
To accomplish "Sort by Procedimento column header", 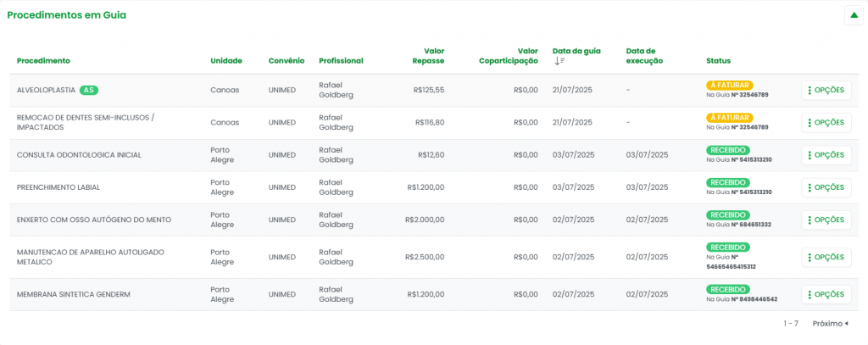I will click(x=43, y=61).
